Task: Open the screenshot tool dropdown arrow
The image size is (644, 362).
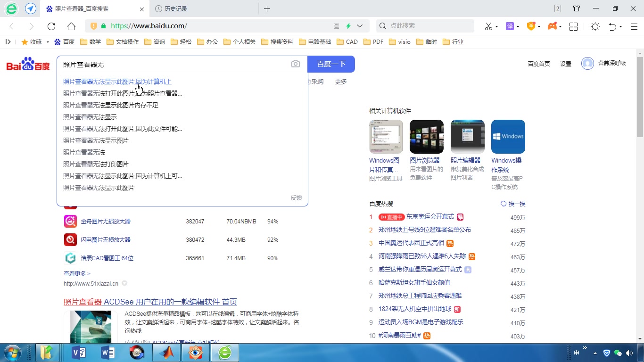Action: 496,26
